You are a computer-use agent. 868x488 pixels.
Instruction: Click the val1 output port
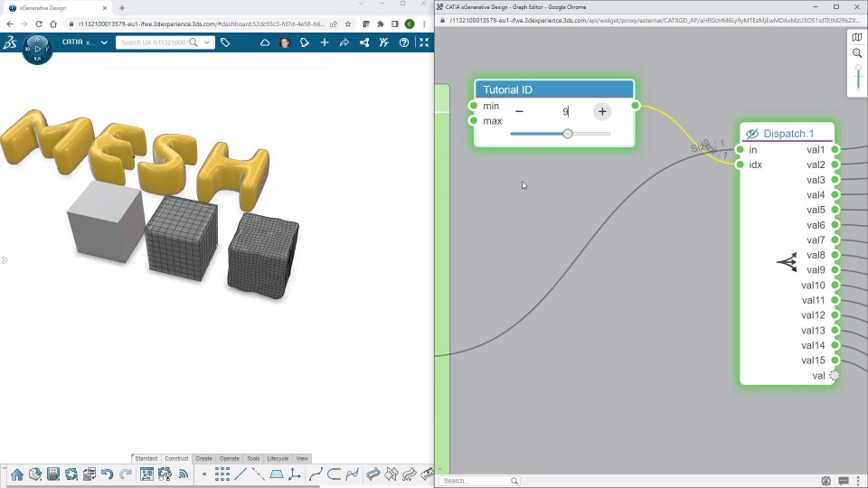835,149
